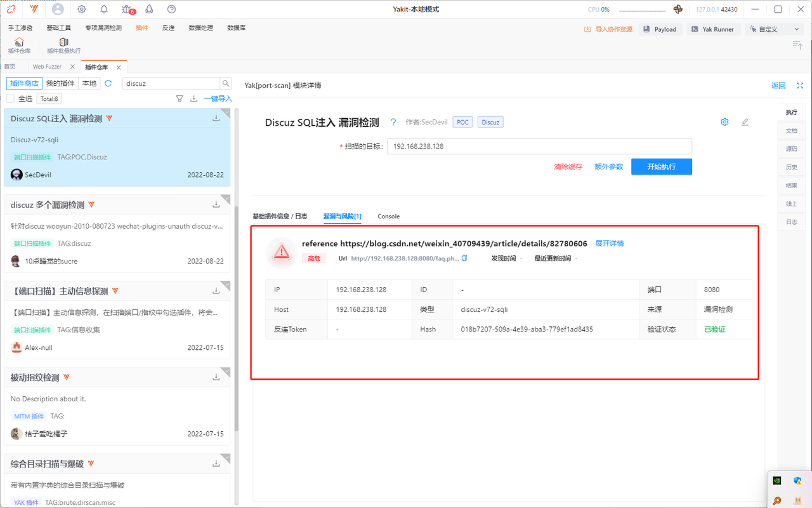Open the 数据处理 menu

coord(201,28)
